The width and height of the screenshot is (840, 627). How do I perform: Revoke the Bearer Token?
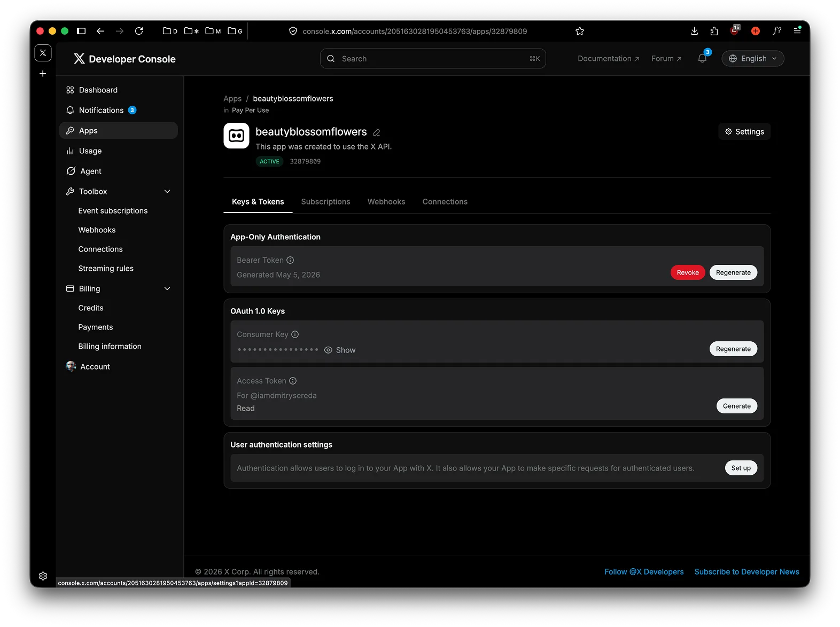(x=688, y=272)
